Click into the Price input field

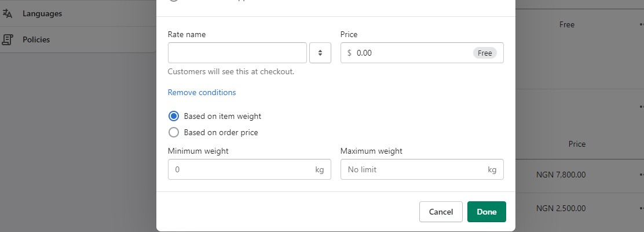(x=411, y=53)
